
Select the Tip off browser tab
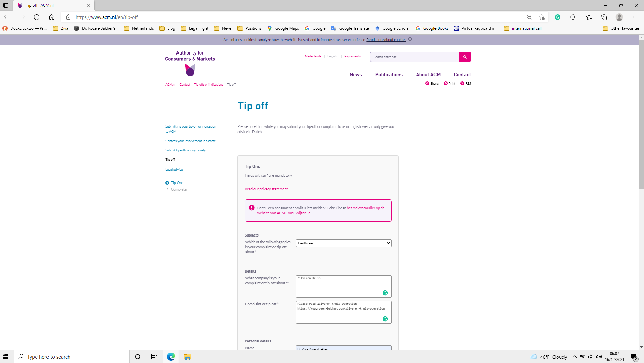click(x=54, y=5)
